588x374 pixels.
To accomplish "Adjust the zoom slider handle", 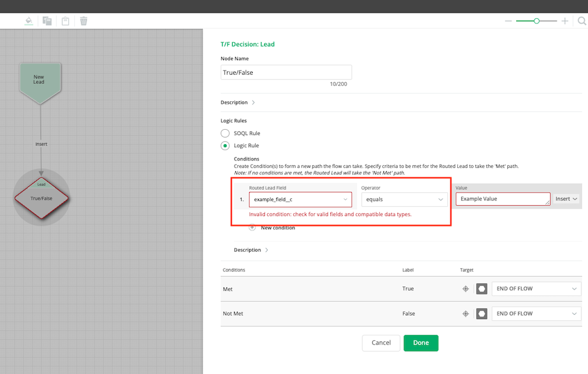I will pos(537,21).
